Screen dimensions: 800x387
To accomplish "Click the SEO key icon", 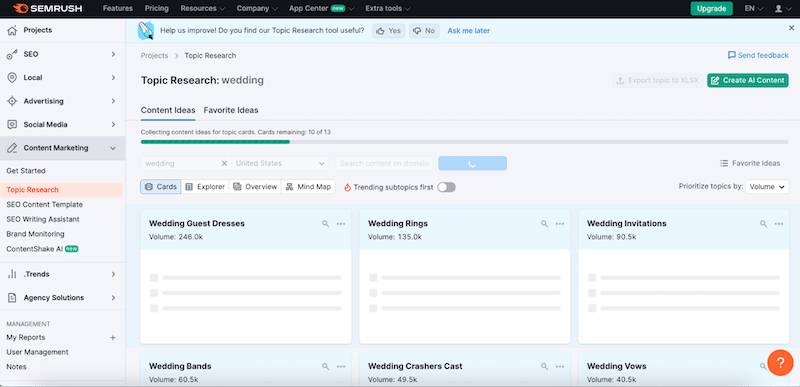I will click(x=12, y=55).
